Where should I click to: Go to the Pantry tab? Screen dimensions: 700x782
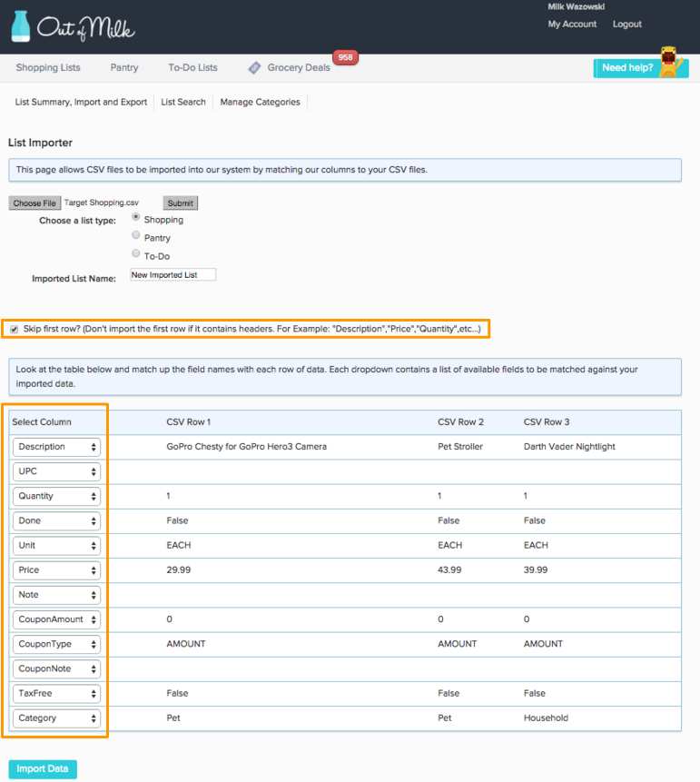pos(124,67)
